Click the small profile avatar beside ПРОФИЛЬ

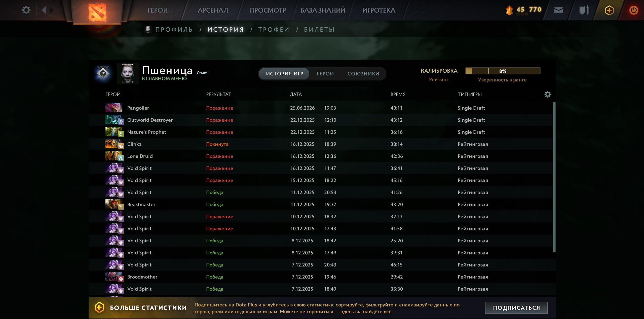pos(148,29)
